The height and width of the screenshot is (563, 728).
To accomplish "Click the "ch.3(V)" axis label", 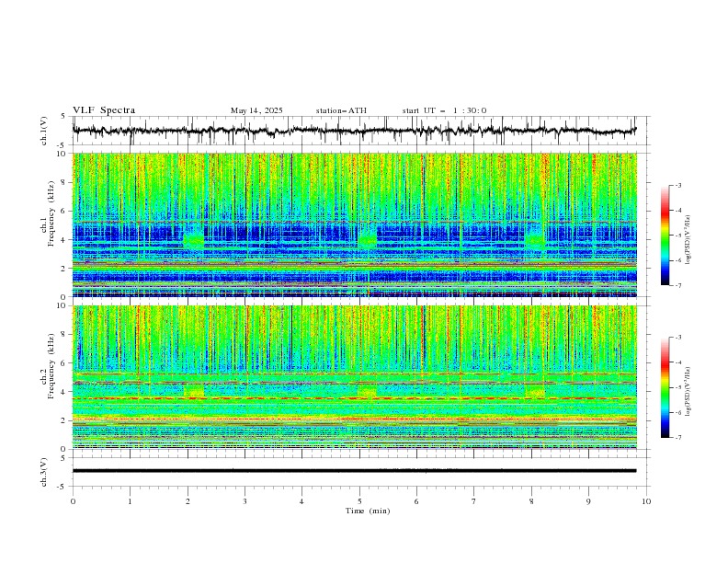I will tap(44, 472).
